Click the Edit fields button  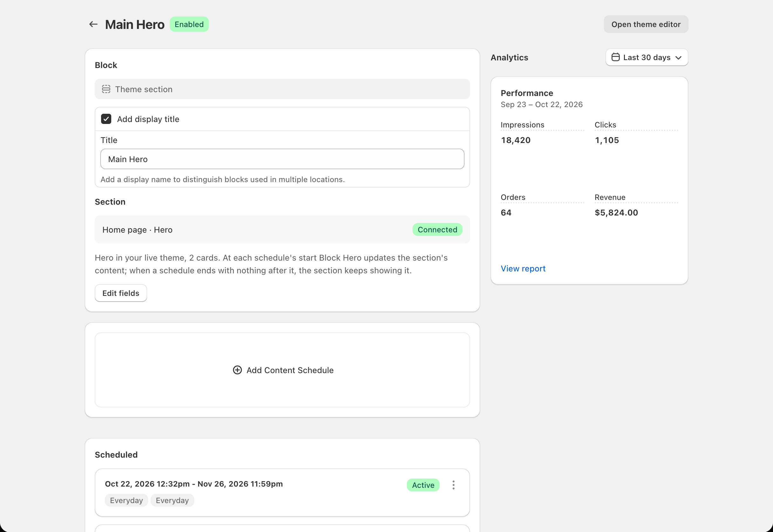point(121,293)
